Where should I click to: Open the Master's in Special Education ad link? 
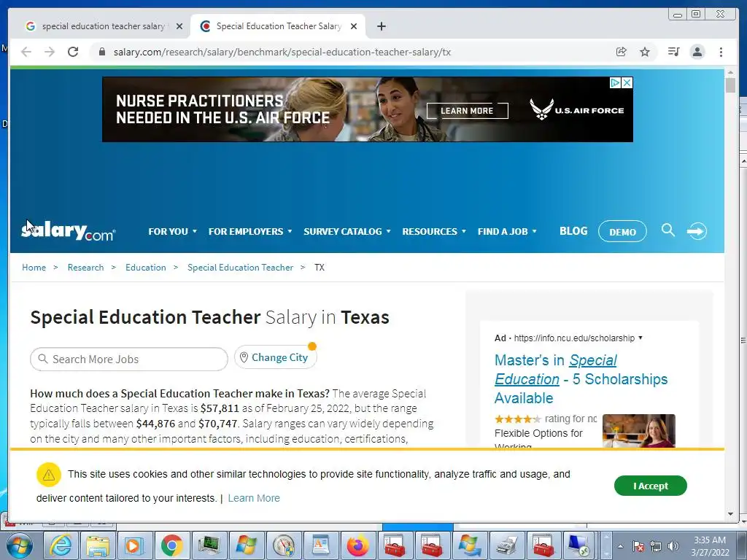click(x=581, y=379)
